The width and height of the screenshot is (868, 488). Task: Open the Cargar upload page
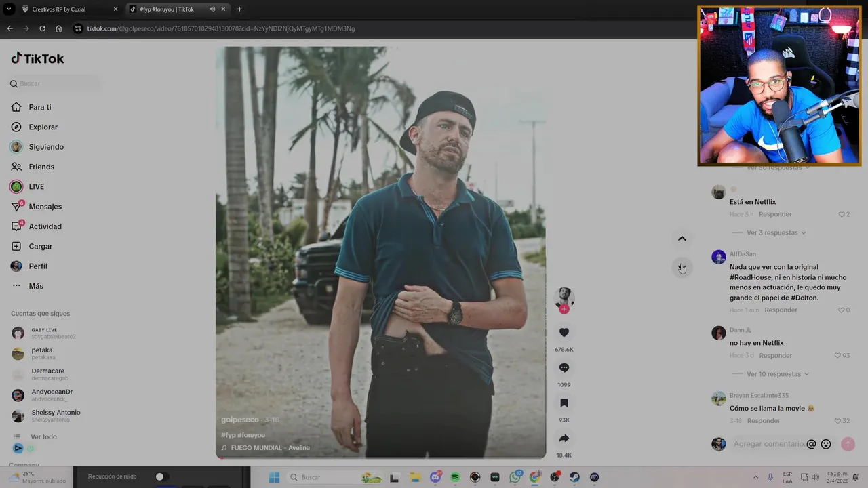(32, 246)
